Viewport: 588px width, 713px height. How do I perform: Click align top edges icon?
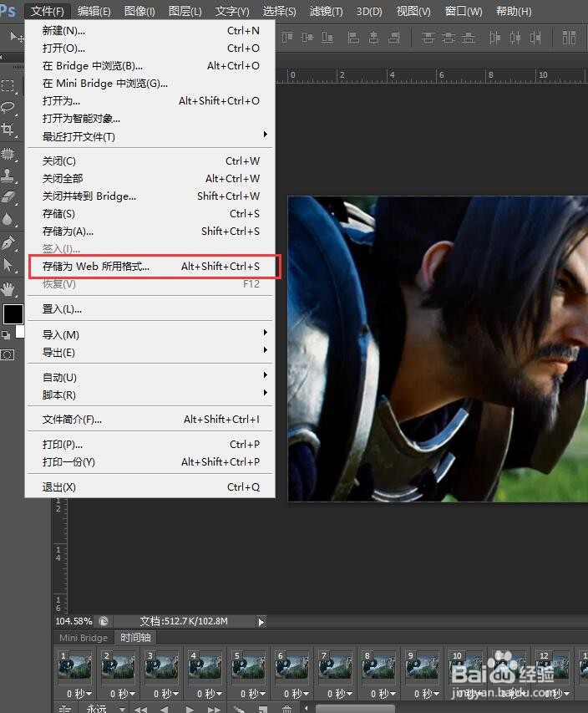coord(287,38)
